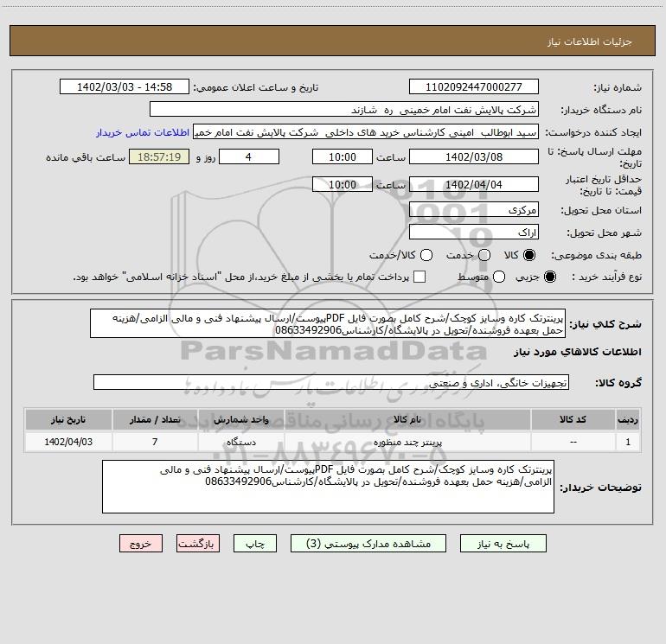This screenshot has width=666, height=644.
Task: Select the خدمت radio button
Action: click(x=484, y=255)
